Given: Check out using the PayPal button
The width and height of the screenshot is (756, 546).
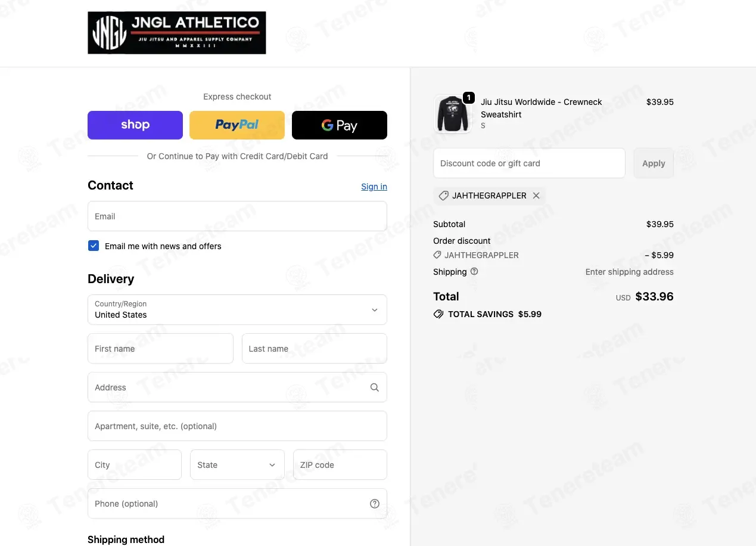Looking at the screenshot, I should (x=237, y=125).
